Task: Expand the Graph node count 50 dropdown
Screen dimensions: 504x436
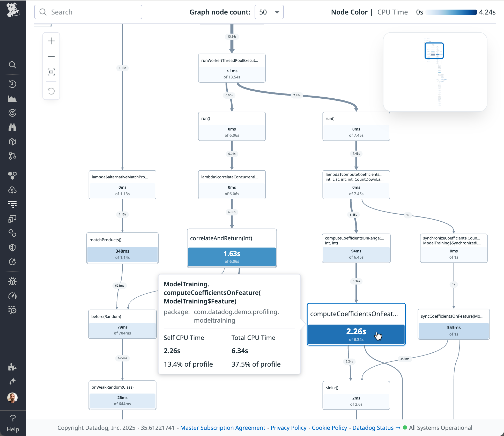Action: click(269, 12)
